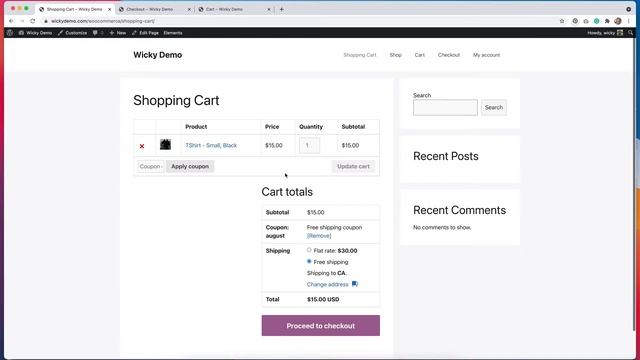The height and width of the screenshot is (360, 640).
Task: Click Apply coupon button
Action: [190, 167]
